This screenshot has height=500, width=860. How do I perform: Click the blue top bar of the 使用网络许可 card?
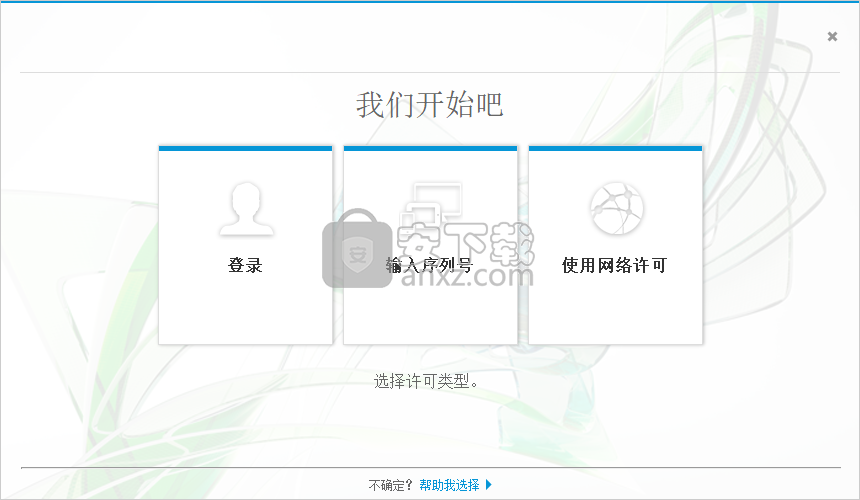[x=615, y=148]
